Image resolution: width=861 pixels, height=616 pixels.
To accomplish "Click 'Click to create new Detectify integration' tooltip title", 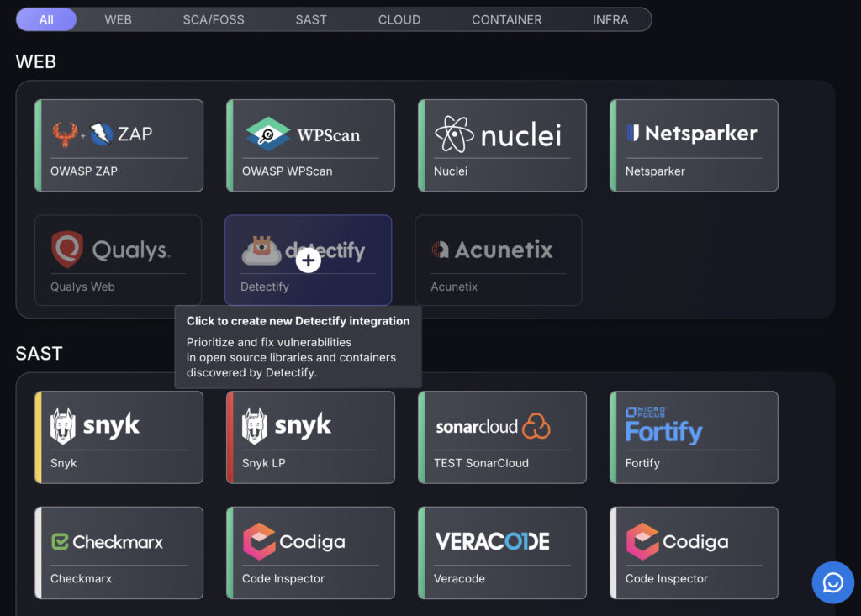I will (298, 321).
